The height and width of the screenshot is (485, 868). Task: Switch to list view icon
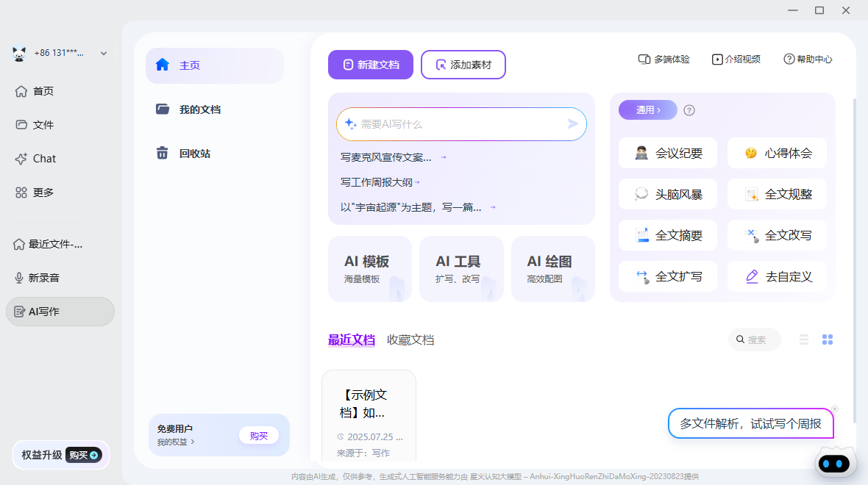coord(804,339)
